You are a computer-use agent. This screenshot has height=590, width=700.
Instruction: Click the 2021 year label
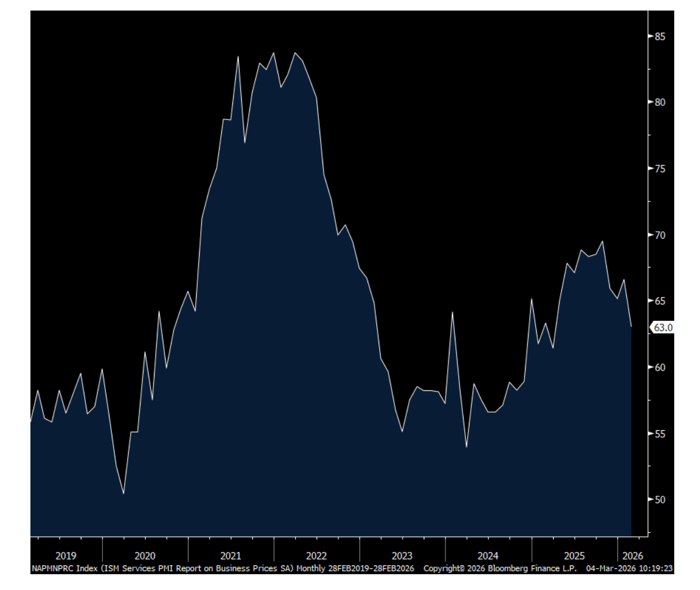click(231, 555)
